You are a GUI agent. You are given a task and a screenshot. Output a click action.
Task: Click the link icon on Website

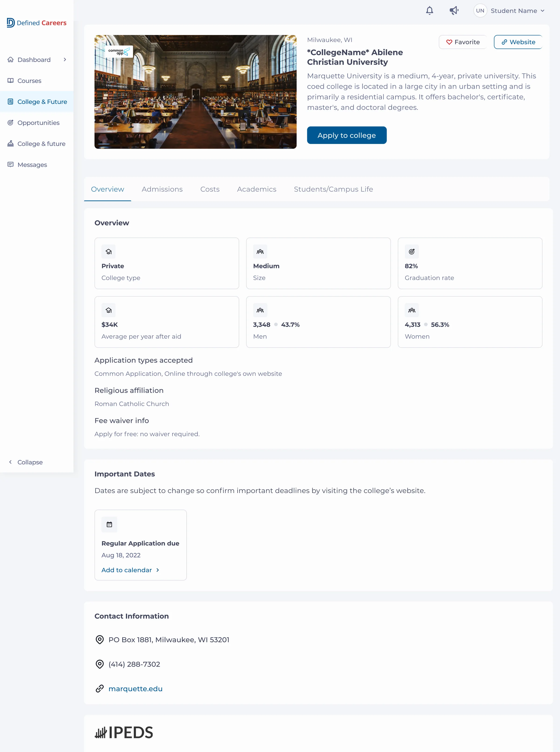pyautogui.click(x=504, y=42)
